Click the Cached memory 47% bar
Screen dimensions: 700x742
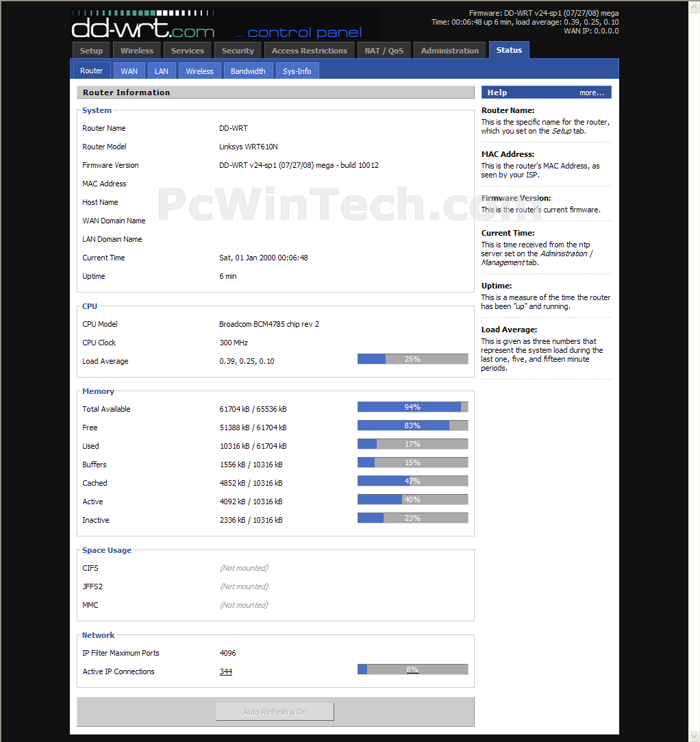[x=412, y=481]
